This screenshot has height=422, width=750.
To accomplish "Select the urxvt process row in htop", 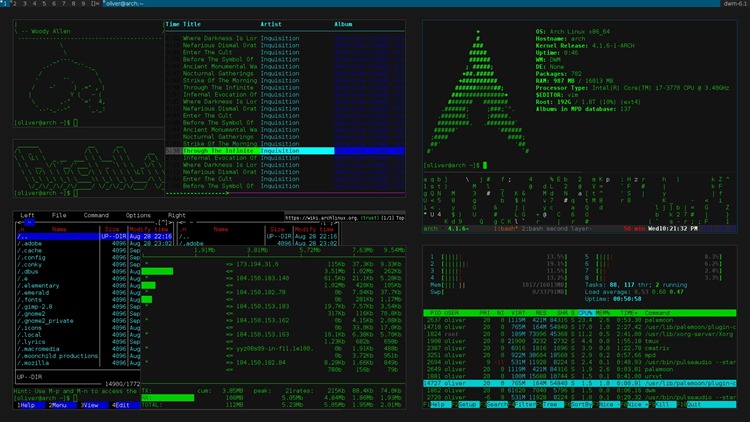I will pos(580,376).
